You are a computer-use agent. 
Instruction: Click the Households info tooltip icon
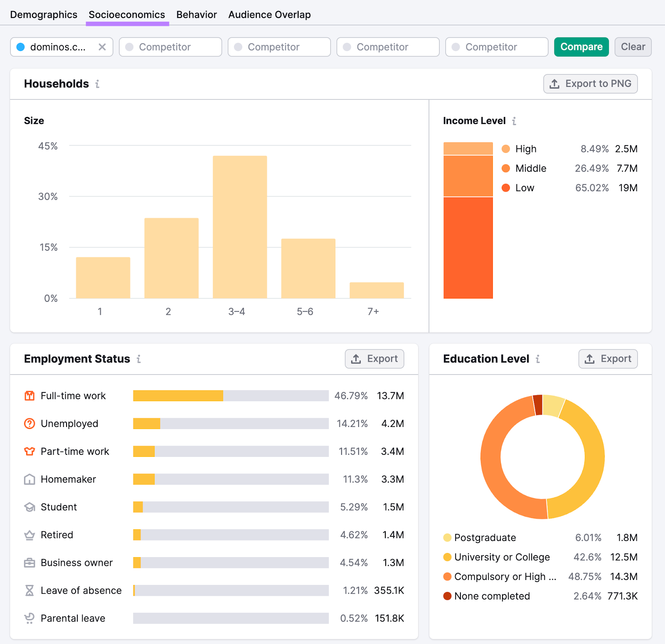[x=97, y=84]
